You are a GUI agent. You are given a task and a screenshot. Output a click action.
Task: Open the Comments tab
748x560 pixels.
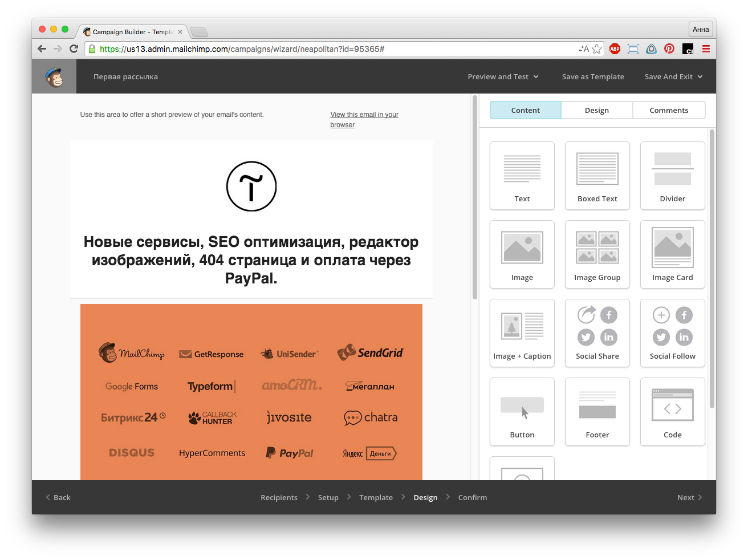pyautogui.click(x=669, y=110)
